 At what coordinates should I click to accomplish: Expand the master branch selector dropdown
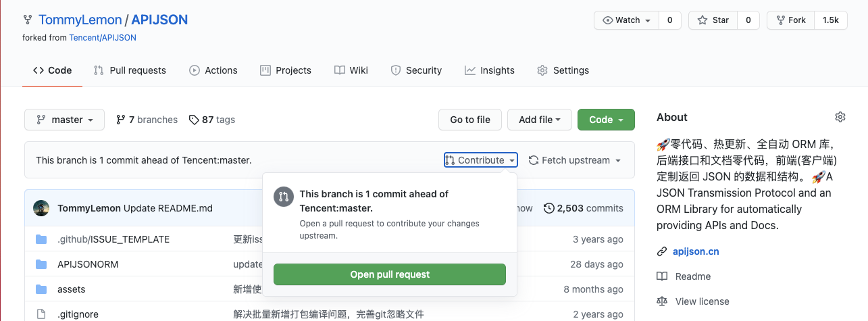(x=65, y=120)
